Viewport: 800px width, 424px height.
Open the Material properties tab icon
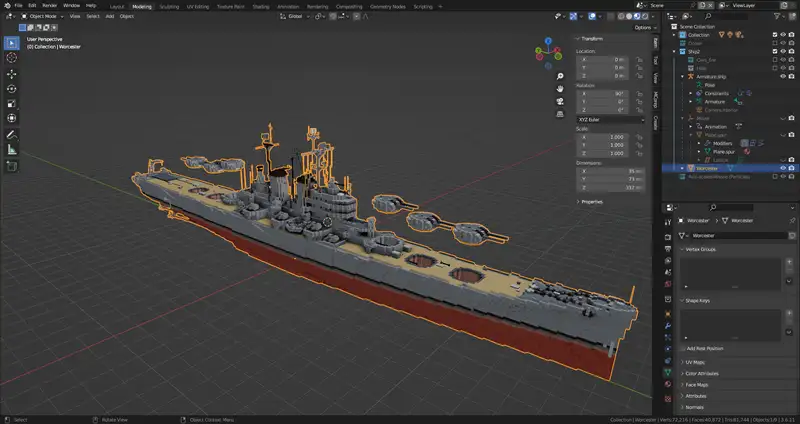pyautogui.click(x=668, y=384)
